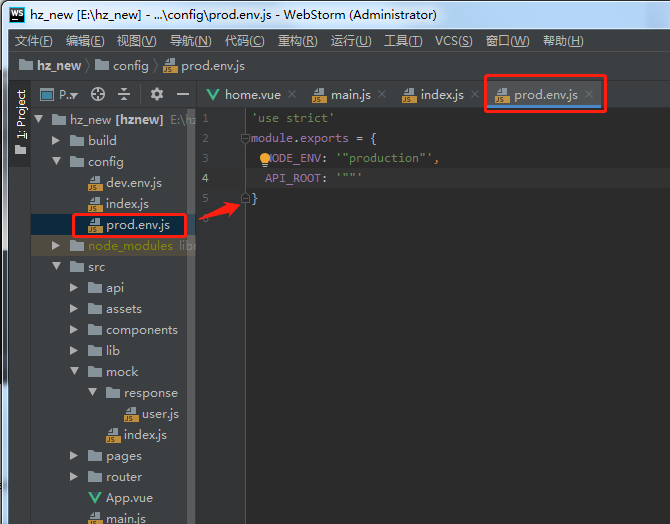Click the locate/scroll from source target icon
This screenshot has width=670, height=524.
(98, 94)
